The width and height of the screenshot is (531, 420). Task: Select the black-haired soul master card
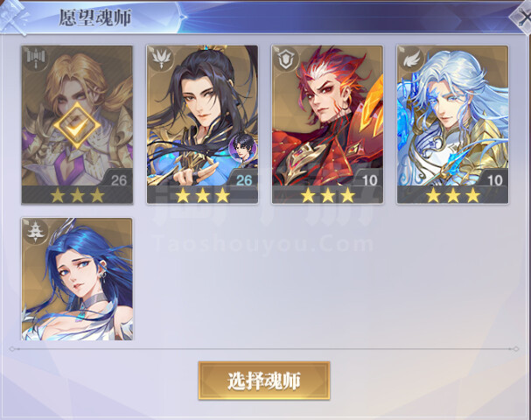point(202,125)
